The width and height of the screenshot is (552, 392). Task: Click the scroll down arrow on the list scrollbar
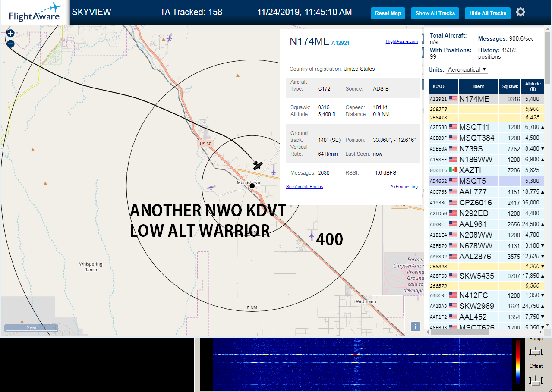(x=548, y=325)
